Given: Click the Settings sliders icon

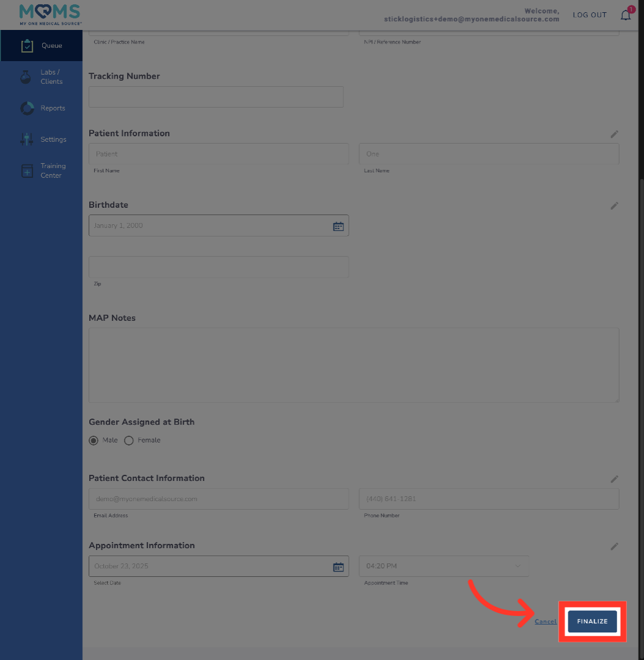Looking at the screenshot, I should [x=26, y=139].
